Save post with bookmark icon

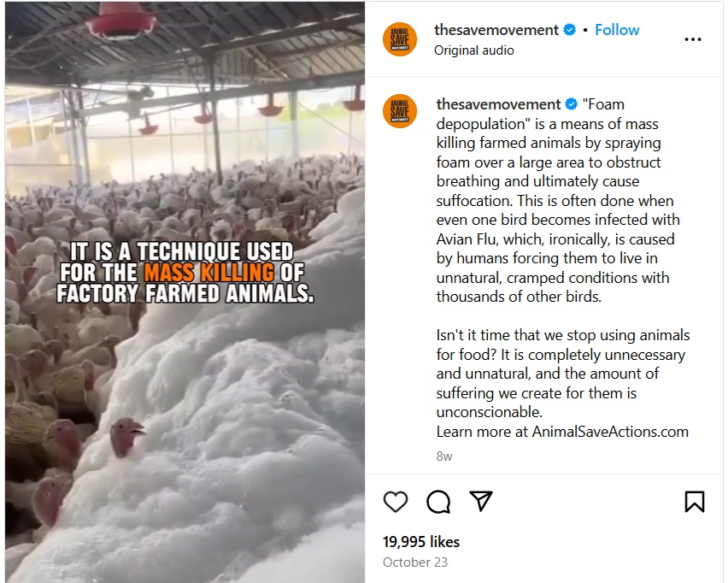695,502
